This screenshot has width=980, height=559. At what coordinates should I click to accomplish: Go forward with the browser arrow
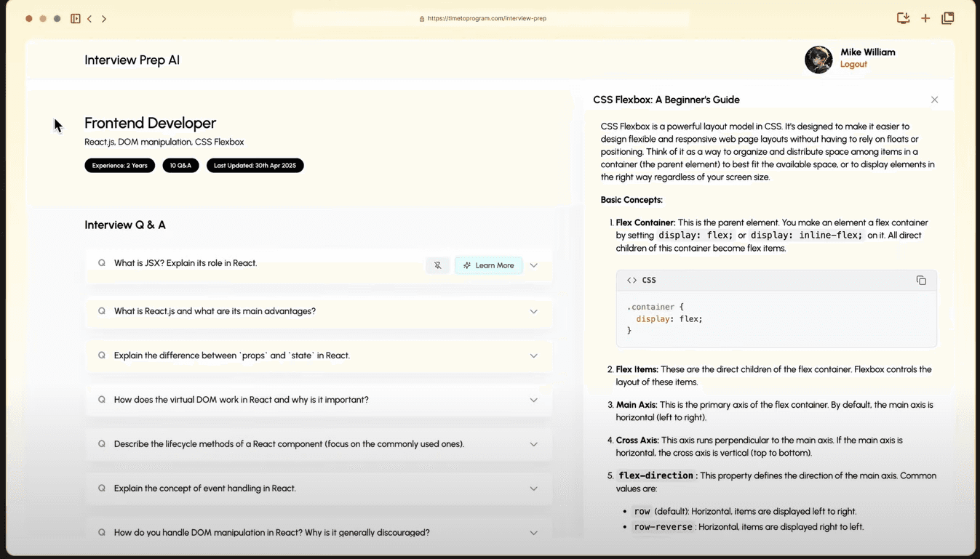tap(104, 19)
